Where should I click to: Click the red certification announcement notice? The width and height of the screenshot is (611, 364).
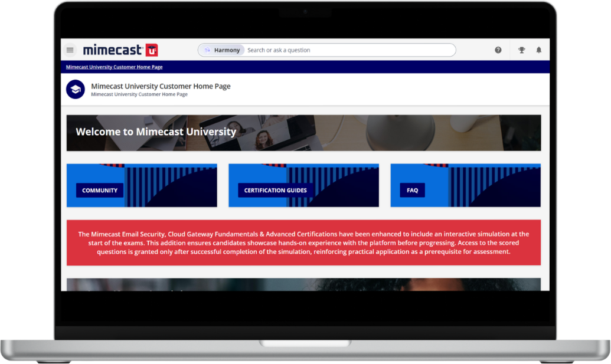[303, 242]
